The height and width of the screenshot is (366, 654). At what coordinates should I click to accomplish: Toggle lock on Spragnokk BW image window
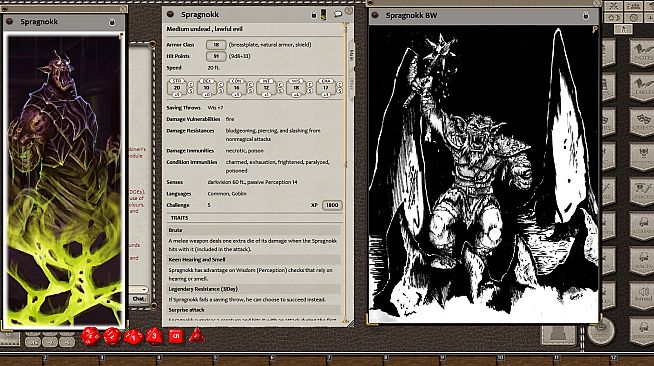coord(586,16)
